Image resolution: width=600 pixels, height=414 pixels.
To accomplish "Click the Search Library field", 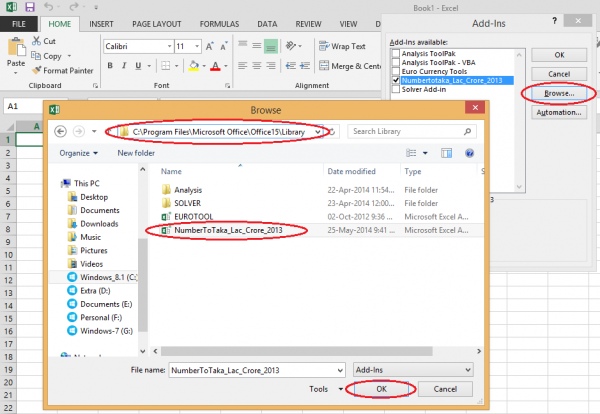I will pyautogui.click(x=411, y=132).
